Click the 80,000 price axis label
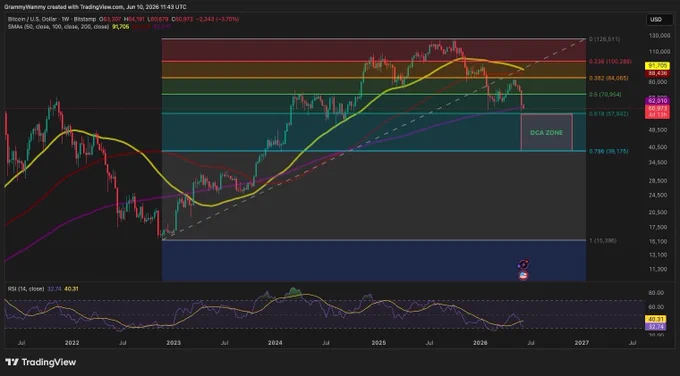680x376 pixels. click(659, 82)
